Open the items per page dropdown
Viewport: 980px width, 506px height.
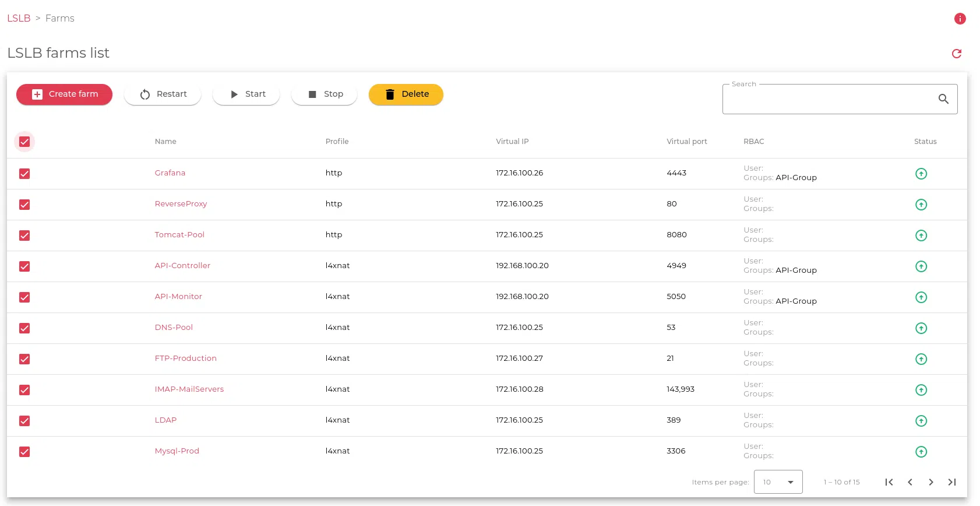[x=778, y=482]
